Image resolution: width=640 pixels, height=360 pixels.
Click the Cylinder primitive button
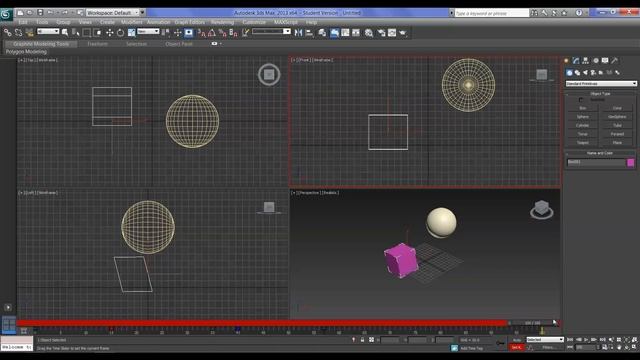(582, 125)
